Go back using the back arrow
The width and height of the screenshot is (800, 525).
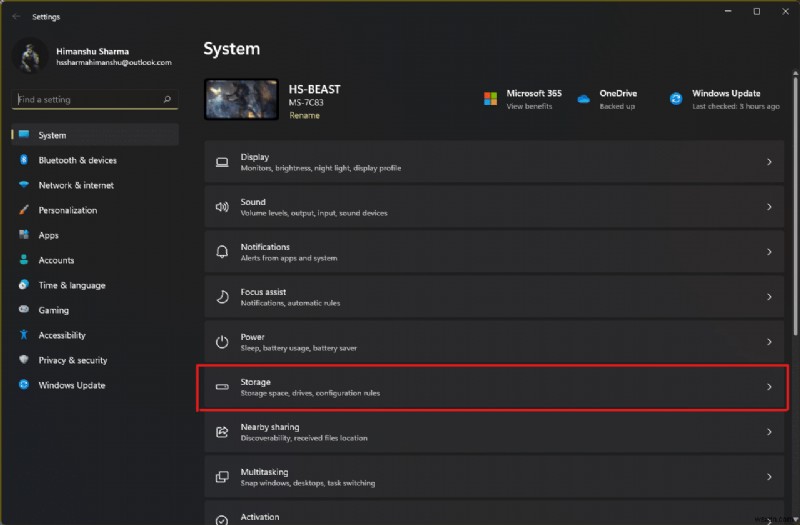coord(16,16)
